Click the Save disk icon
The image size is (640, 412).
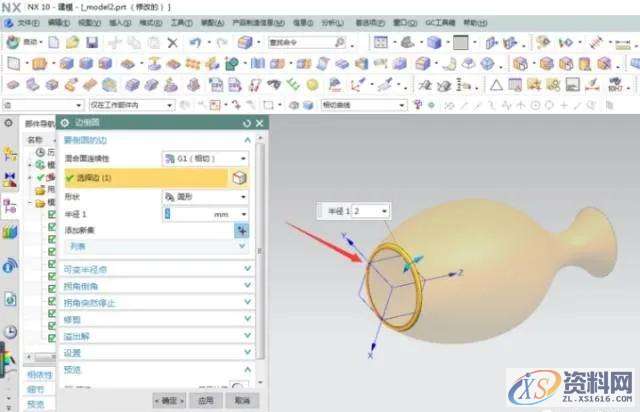click(92, 43)
